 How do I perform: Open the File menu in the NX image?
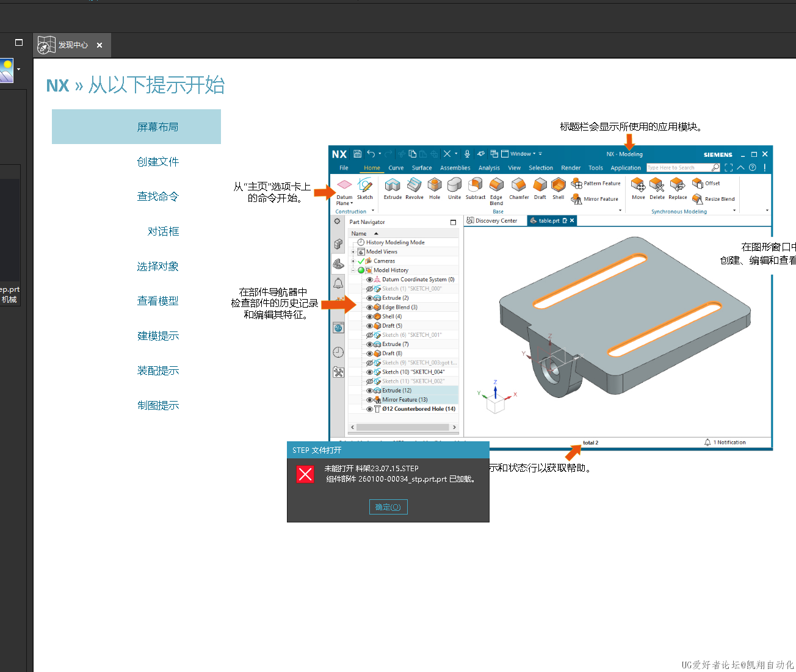pyautogui.click(x=344, y=168)
